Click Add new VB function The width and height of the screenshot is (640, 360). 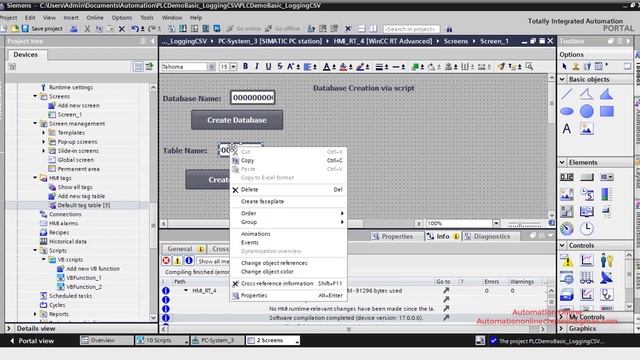pos(93,269)
